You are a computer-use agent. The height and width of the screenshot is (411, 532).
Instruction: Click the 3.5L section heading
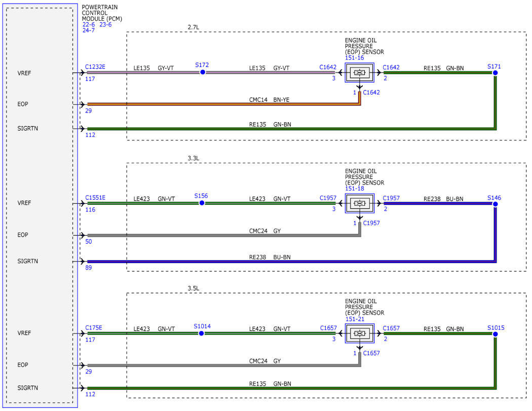pos(194,288)
